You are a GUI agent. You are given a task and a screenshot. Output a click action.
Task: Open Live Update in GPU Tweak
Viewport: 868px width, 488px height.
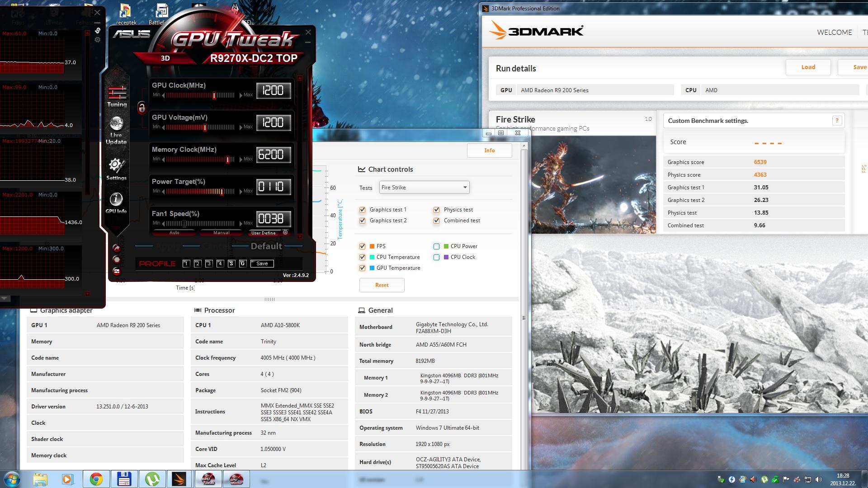(116, 131)
